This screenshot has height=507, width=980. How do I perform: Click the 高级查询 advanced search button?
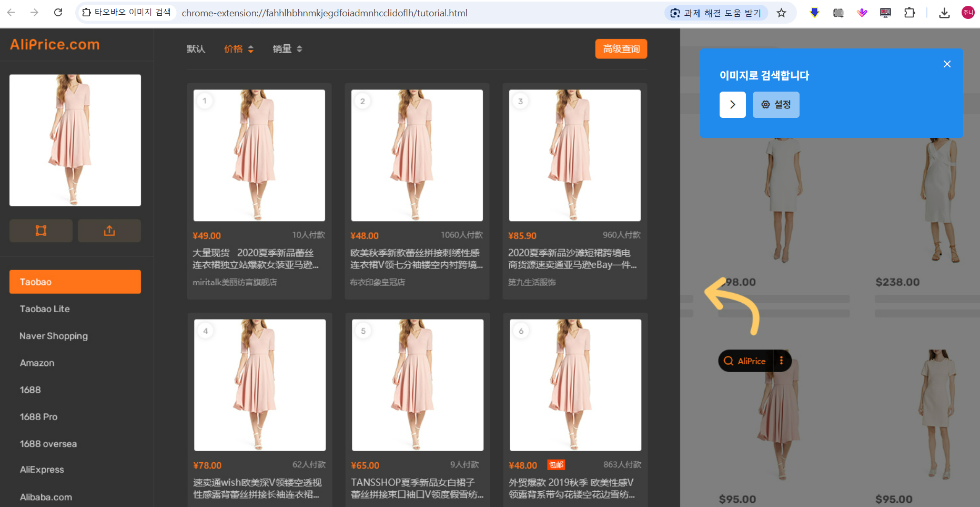coord(621,49)
